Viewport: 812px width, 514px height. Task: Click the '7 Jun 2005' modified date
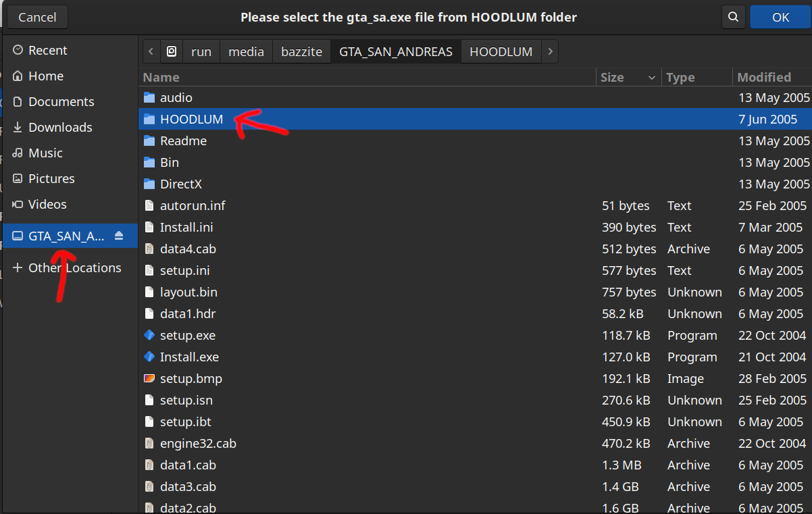click(768, 120)
